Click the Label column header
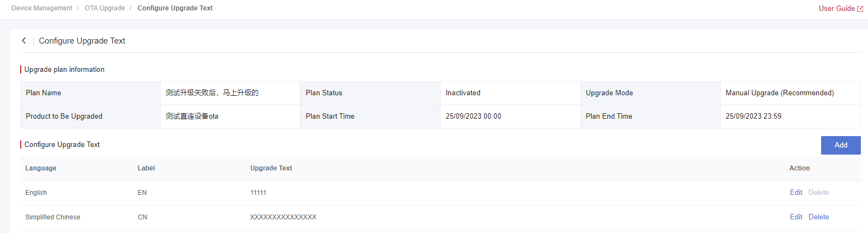Screen dimensions: 868x233 coord(146,168)
